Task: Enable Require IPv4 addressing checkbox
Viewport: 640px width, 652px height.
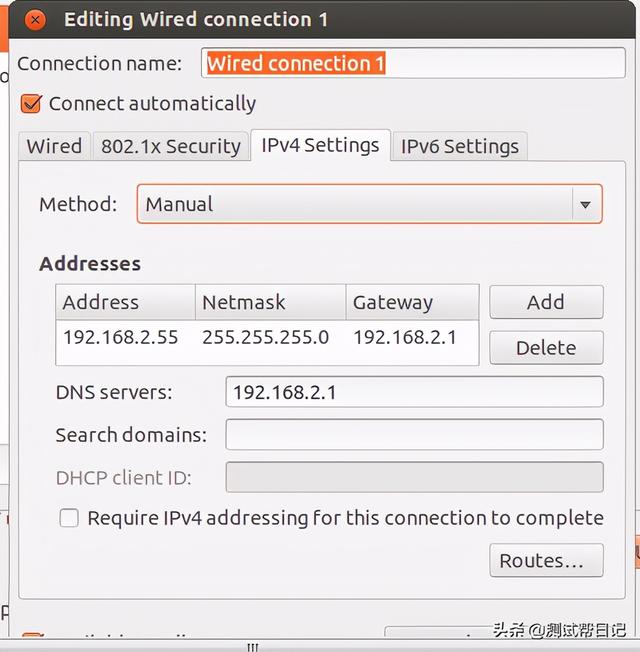Action: coord(69,518)
